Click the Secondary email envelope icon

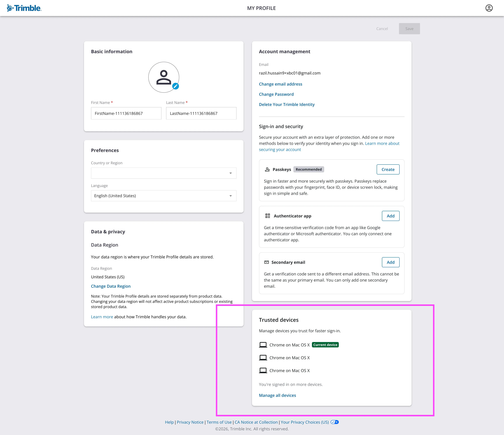click(267, 262)
